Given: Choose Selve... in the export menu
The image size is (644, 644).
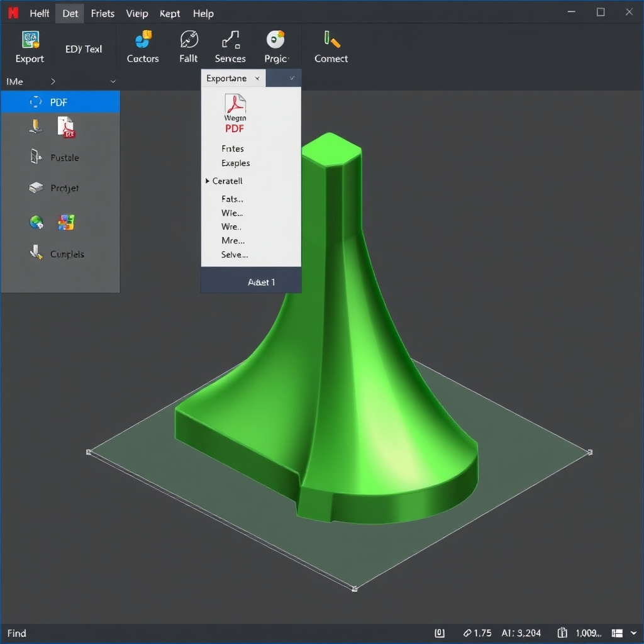Looking at the screenshot, I should tap(235, 255).
